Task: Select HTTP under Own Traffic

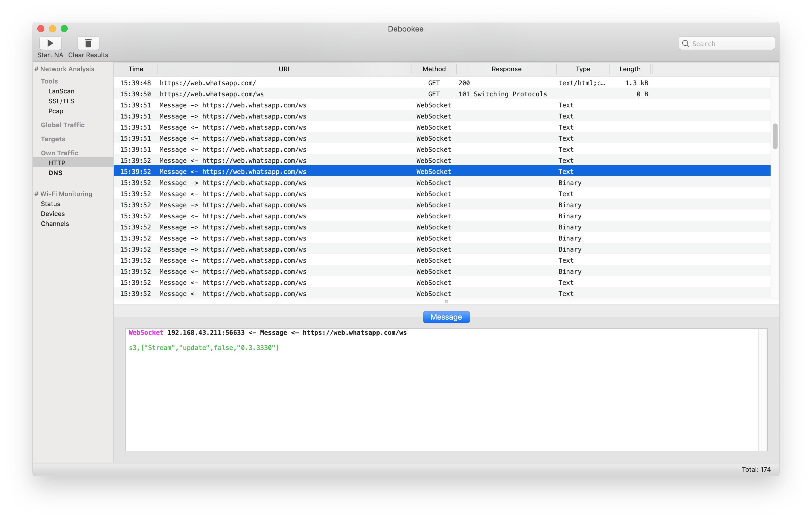Action: pos(73,163)
